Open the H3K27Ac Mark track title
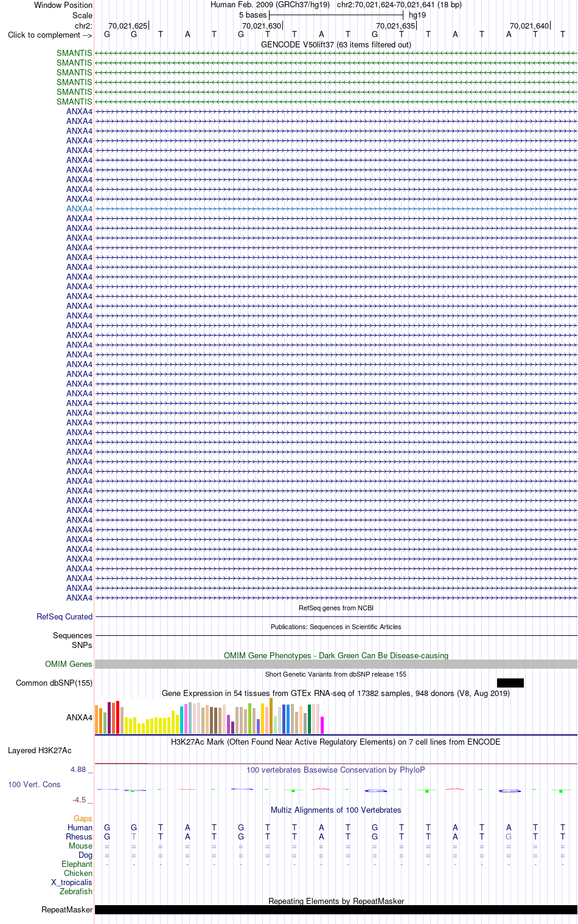Viewport: 578px width, 924px height. [x=336, y=742]
